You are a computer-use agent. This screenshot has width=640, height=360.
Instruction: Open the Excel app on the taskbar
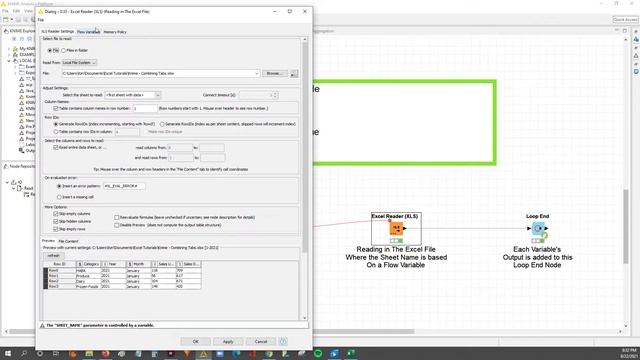coord(351,353)
